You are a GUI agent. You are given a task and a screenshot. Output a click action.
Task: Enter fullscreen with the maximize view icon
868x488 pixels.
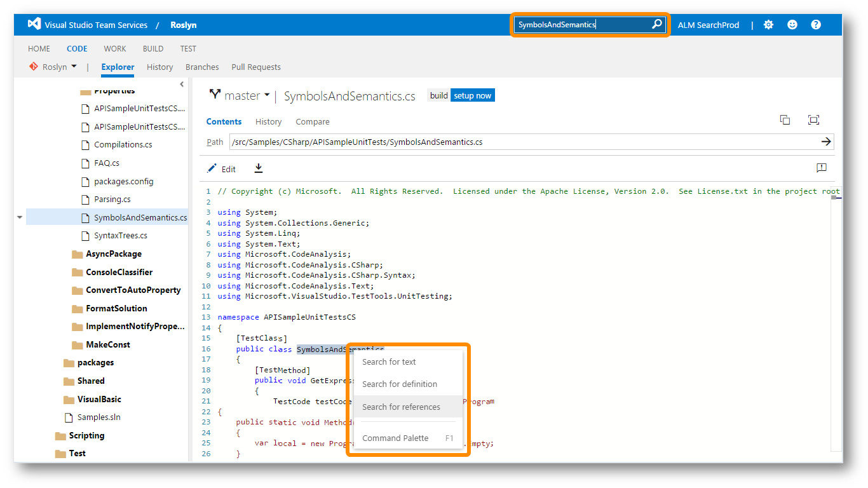click(813, 119)
